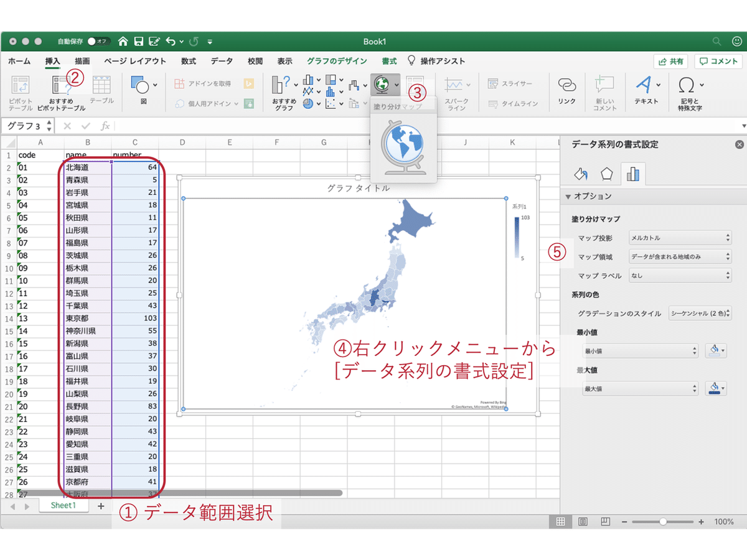Open the 書式 ribbon tab
Screen dimensions: 747x560
(389, 61)
